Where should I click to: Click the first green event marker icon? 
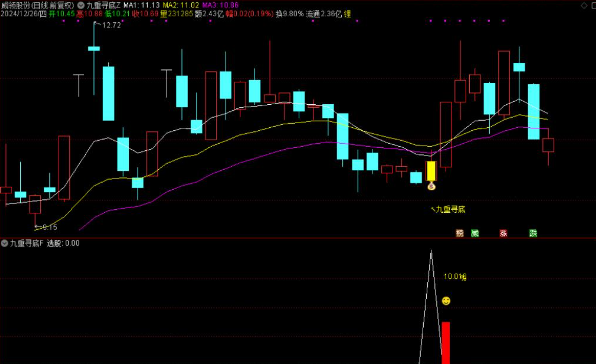(475, 233)
